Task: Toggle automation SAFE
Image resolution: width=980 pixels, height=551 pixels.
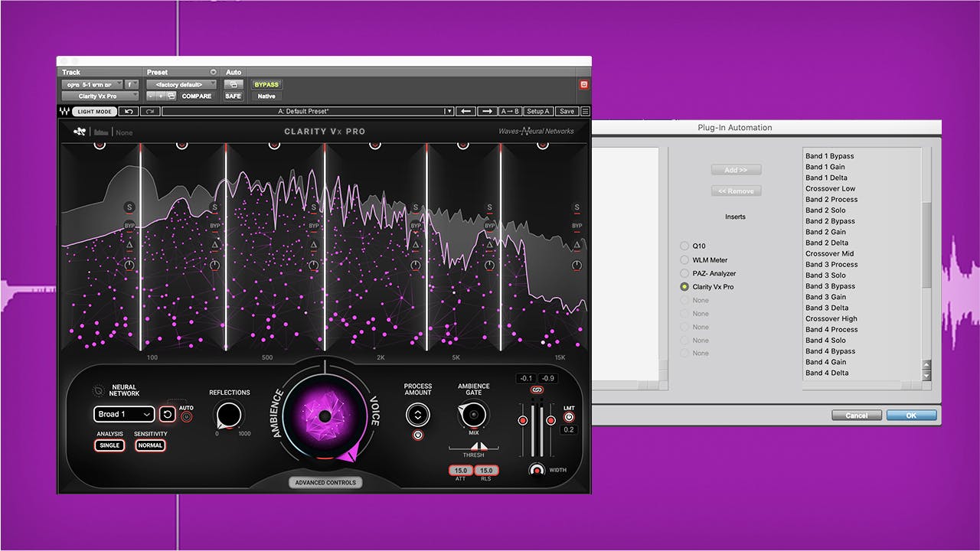Action: (x=233, y=96)
